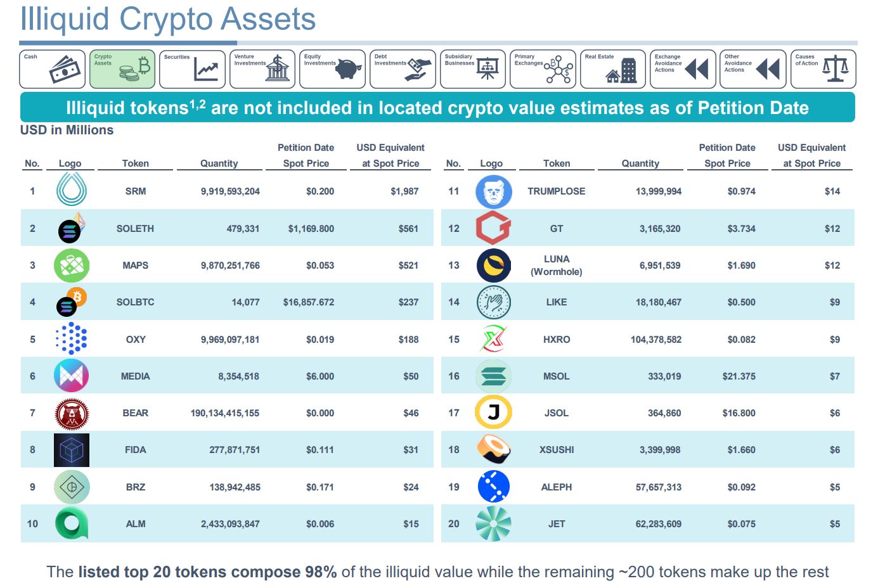
Task: Click the LIKE clapping hands logo
Action: [493, 302]
